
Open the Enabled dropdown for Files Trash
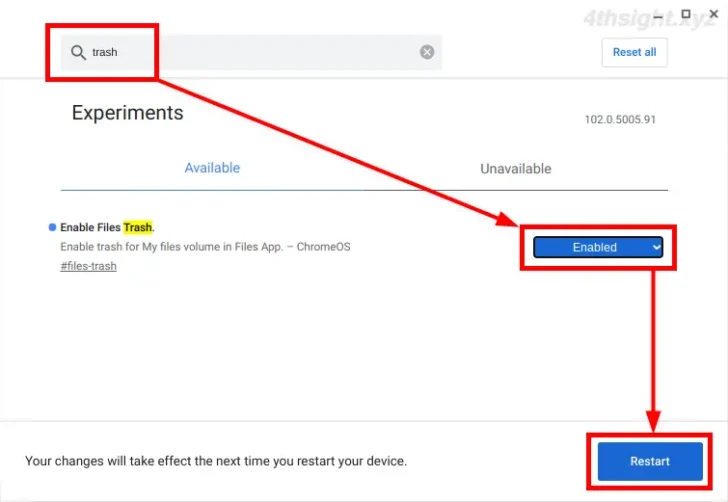tap(598, 247)
